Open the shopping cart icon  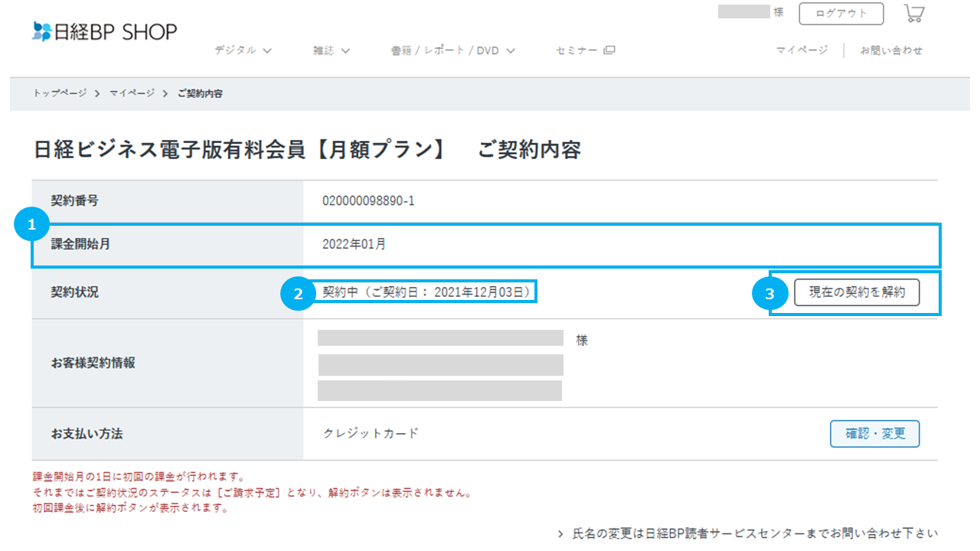coord(914,13)
